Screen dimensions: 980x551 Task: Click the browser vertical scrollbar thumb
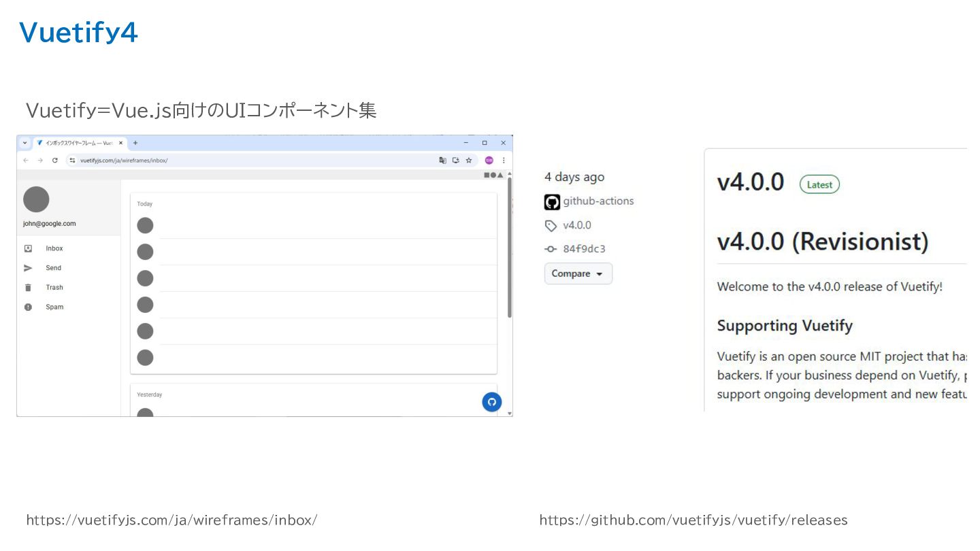tap(509, 248)
